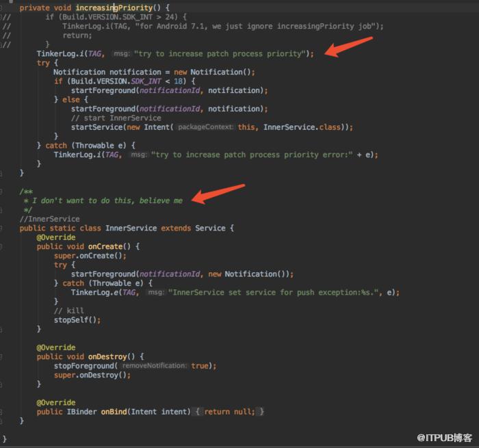
Task: Click the 'I don't want to do this, believe me' comment
Action: [107, 200]
